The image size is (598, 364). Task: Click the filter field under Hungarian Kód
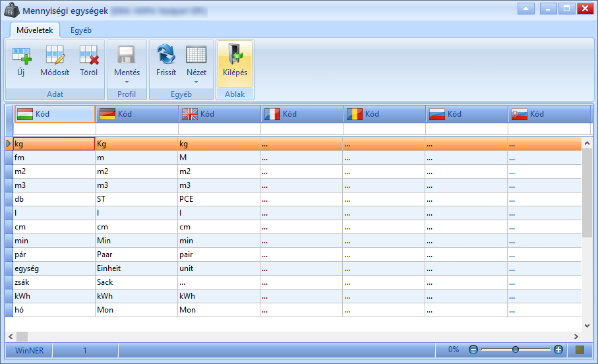(x=55, y=129)
